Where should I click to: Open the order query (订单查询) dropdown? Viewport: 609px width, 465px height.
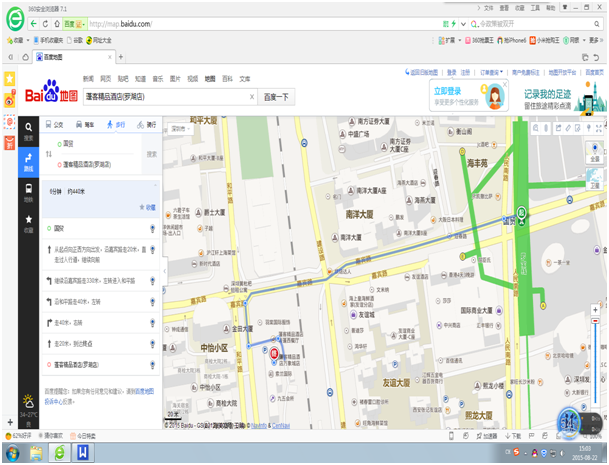(491, 73)
